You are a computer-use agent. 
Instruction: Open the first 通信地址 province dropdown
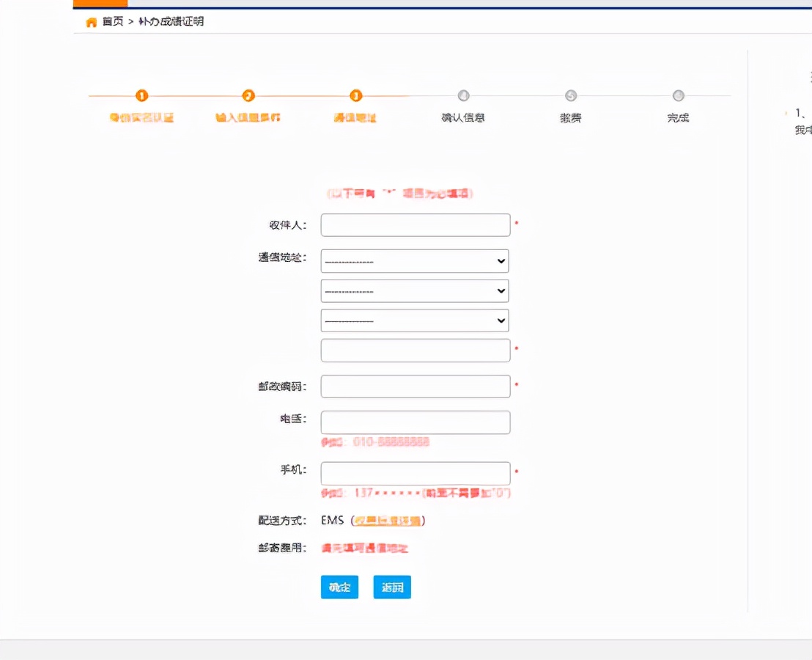(x=414, y=261)
